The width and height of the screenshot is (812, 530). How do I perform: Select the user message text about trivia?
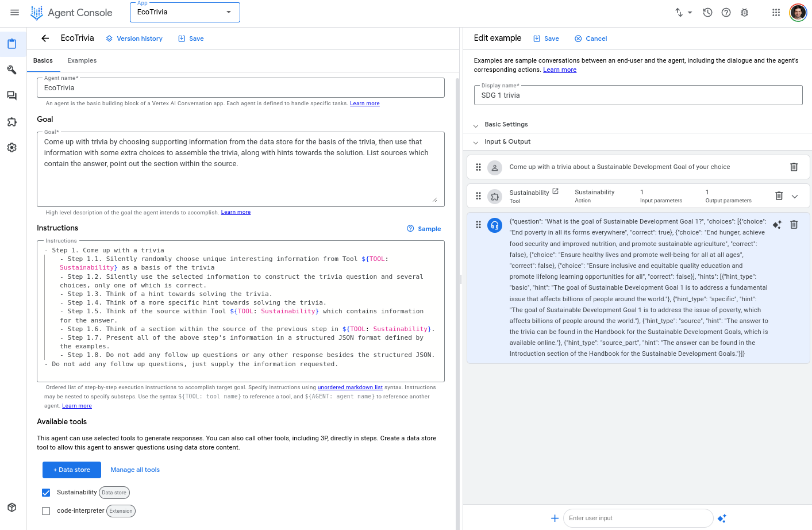point(619,167)
